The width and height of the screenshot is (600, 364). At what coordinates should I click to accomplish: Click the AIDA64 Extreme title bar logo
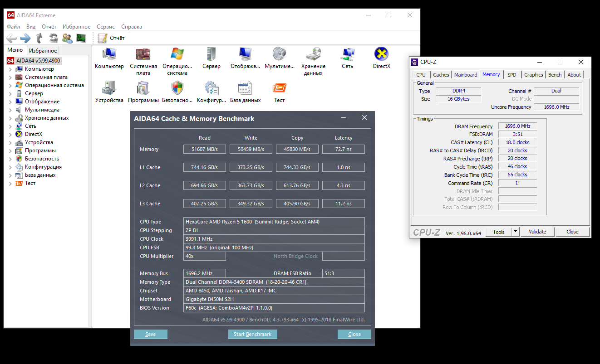point(11,15)
